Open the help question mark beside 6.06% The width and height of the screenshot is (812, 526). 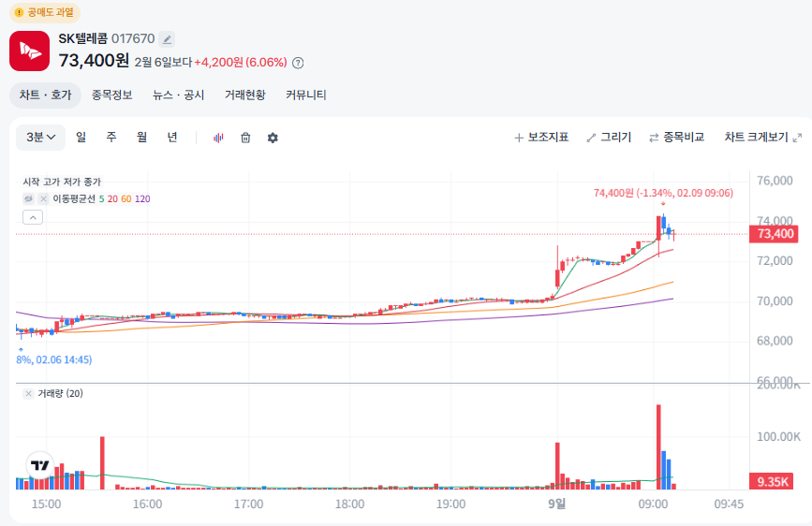point(298,63)
